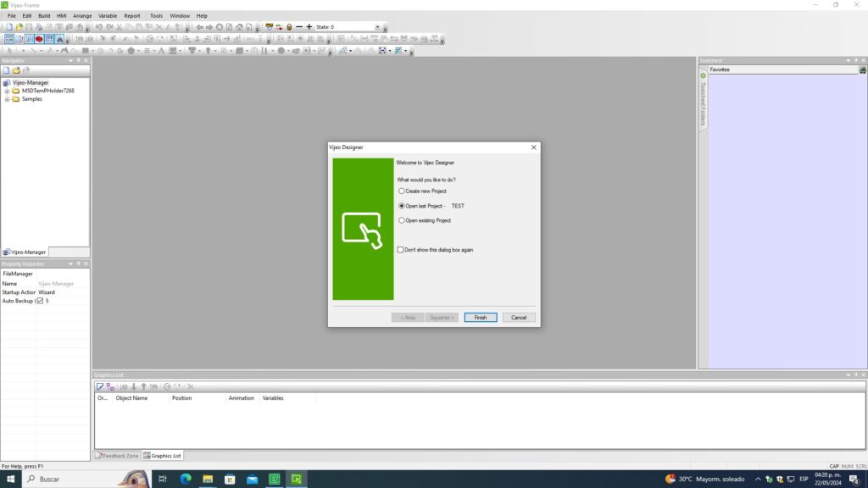The height and width of the screenshot is (488, 868).
Task: Adjust the zoom minus control in the toolbar
Action: coord(298,25)
